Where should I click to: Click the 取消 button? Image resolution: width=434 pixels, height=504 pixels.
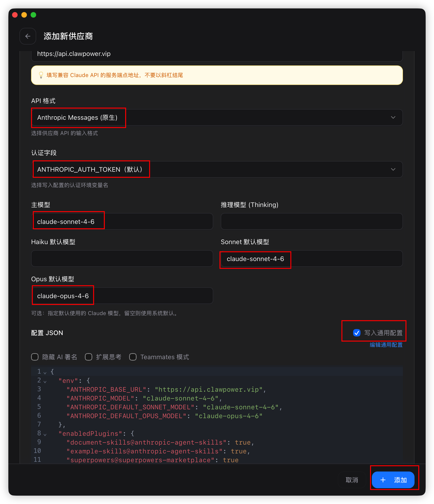pyautogui.click(x=352, y=480)
